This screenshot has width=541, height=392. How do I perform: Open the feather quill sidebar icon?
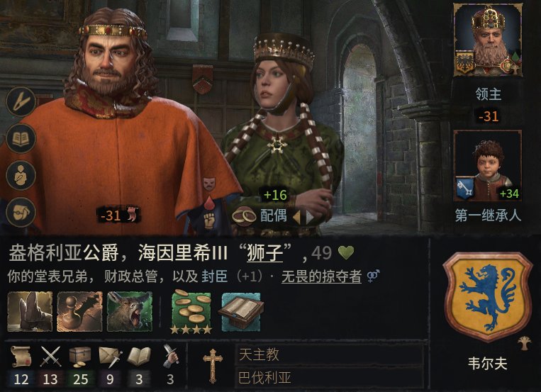pos(21,101)
